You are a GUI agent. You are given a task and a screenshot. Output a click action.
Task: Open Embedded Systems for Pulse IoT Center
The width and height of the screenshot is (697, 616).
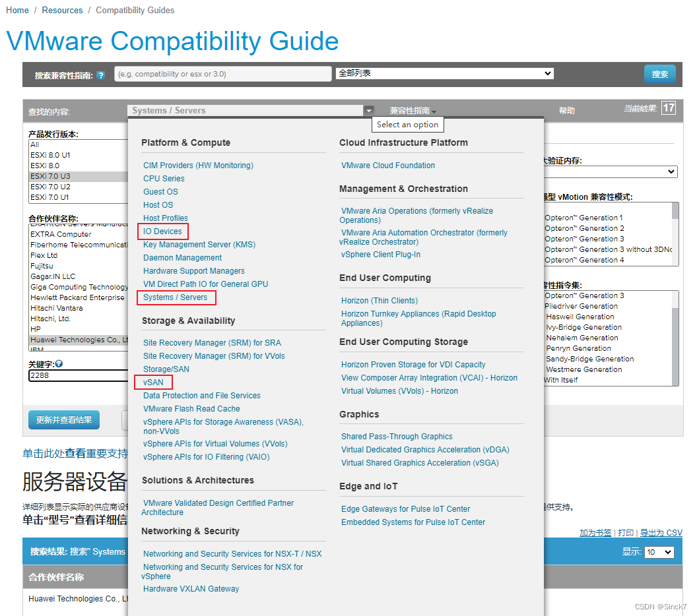click(413, 522)
